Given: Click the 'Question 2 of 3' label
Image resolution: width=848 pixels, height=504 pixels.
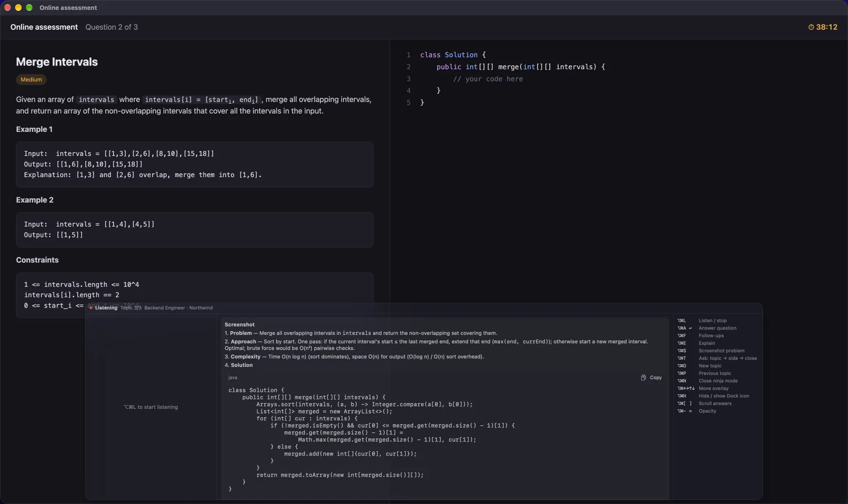Looking at the screenshot, I should tap(112, 27).
